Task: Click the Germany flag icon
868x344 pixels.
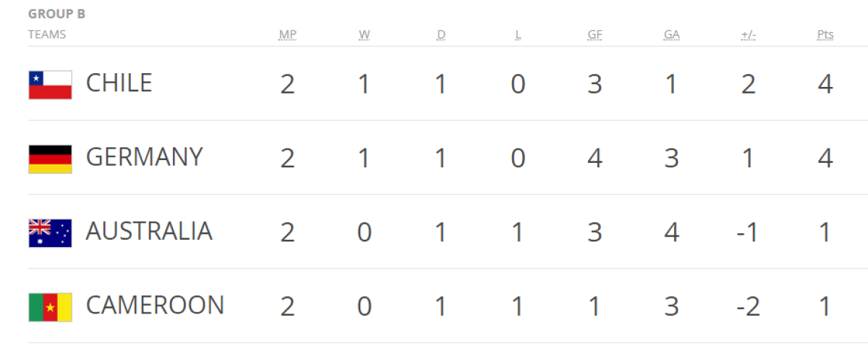Action: 50,159
